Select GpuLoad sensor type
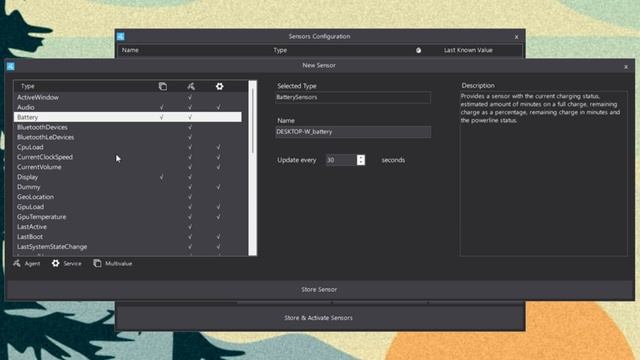640x360 pixels. coord(127,207)
